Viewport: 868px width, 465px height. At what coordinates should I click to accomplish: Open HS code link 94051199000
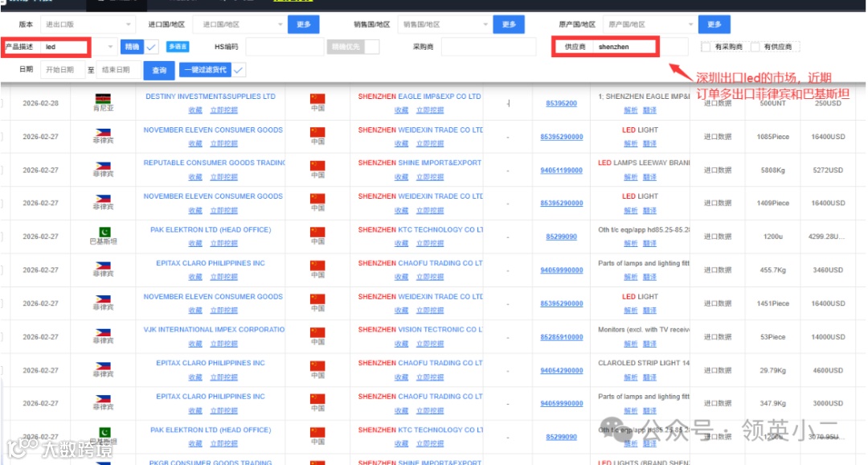(x=561, y=170)
